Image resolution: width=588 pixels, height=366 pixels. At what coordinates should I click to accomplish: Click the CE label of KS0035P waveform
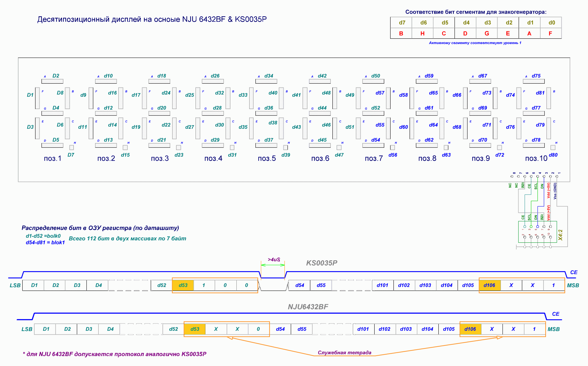(574, 273)
